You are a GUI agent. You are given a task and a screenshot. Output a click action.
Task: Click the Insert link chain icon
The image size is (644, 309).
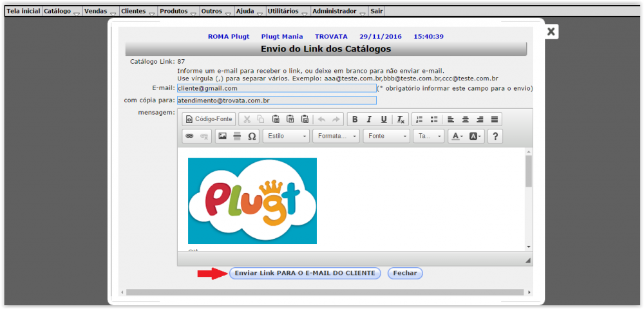click(189, 136)
